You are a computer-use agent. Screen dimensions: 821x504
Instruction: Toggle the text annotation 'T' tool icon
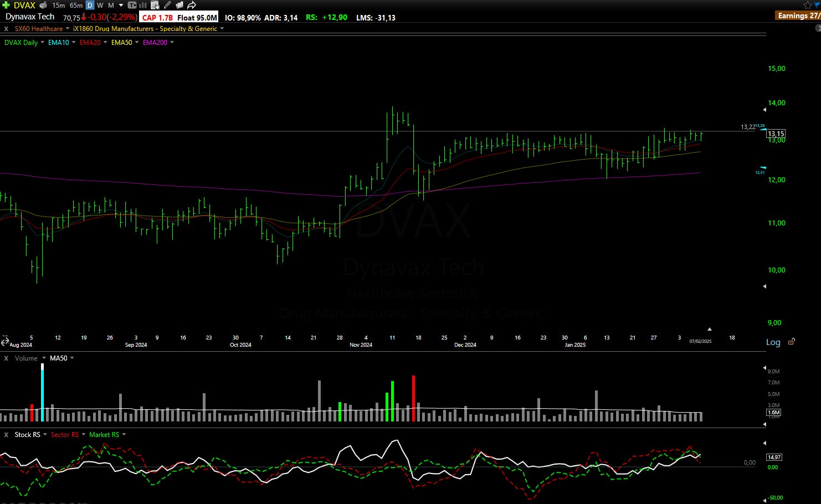pos(132,5)
